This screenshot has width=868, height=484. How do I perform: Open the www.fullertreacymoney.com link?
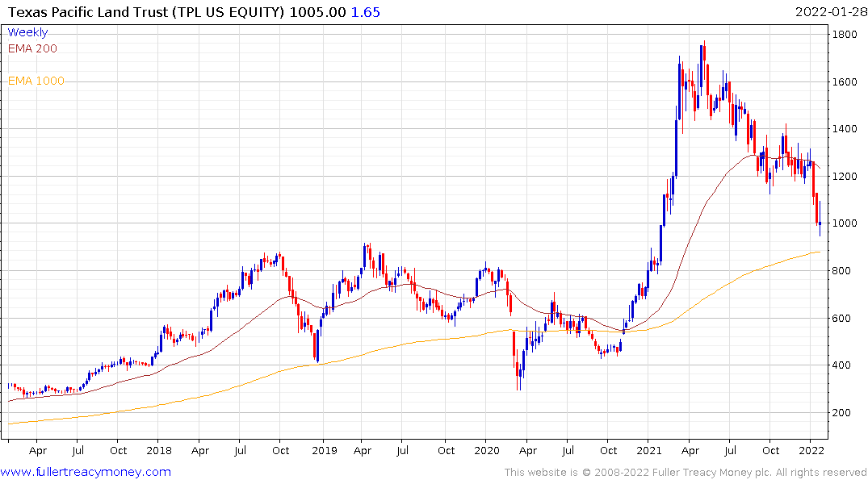coord(86,473)
